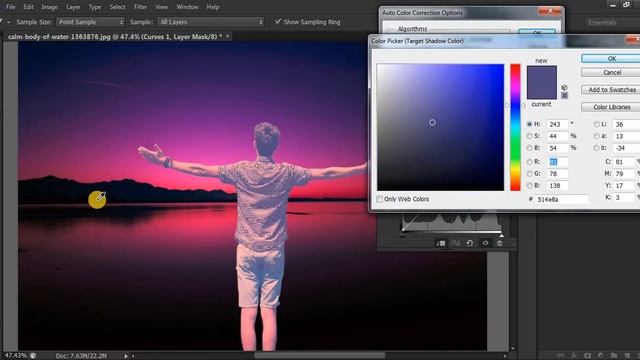This screenshot has width=640, height=360.
Task: Click the white point slider under Curves histogram
Action: pyautogui.click(x=501, y=235)
